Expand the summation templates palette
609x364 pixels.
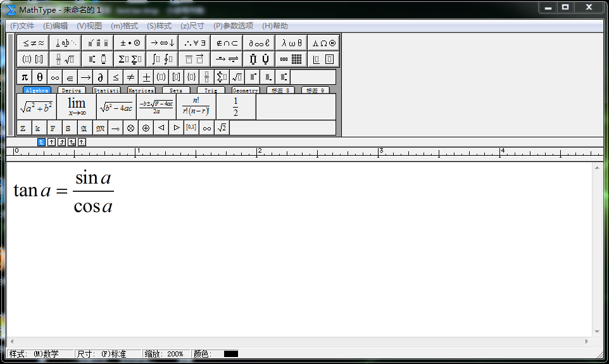130,60
